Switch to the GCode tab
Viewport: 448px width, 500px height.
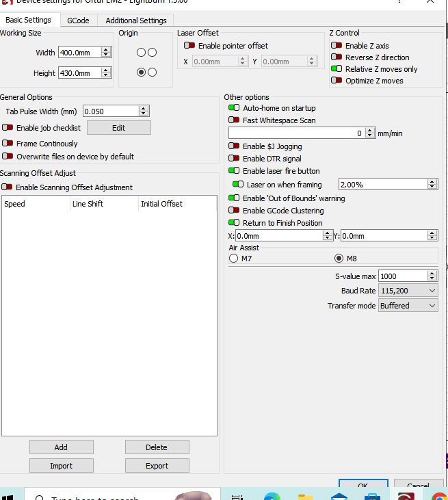[x=78, y=21]
